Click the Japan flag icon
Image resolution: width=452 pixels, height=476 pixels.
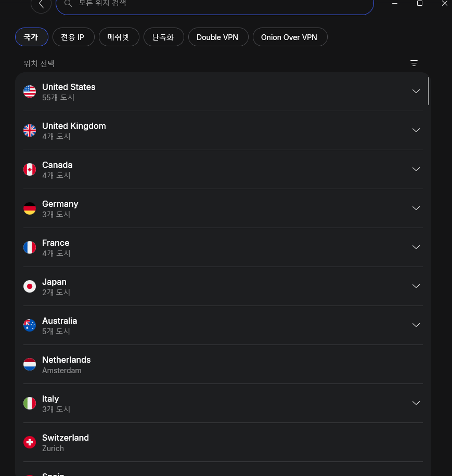30,286
